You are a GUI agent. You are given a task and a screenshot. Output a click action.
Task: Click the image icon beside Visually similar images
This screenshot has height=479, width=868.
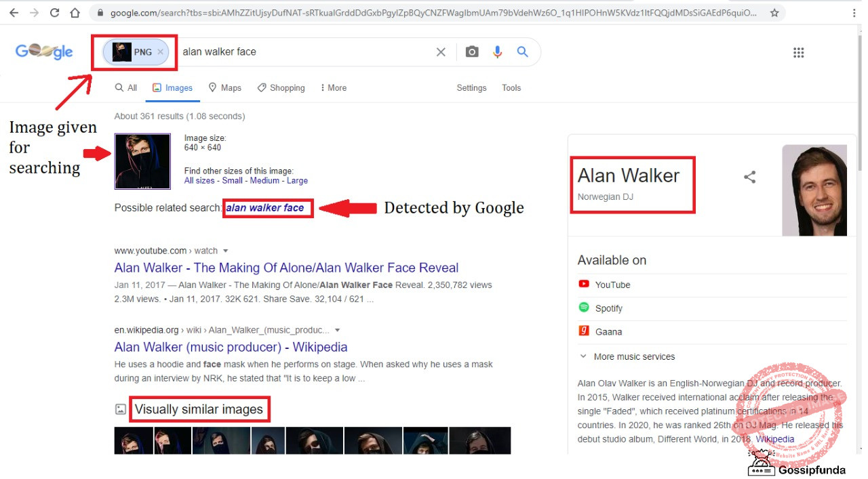[x=121, y=409]
